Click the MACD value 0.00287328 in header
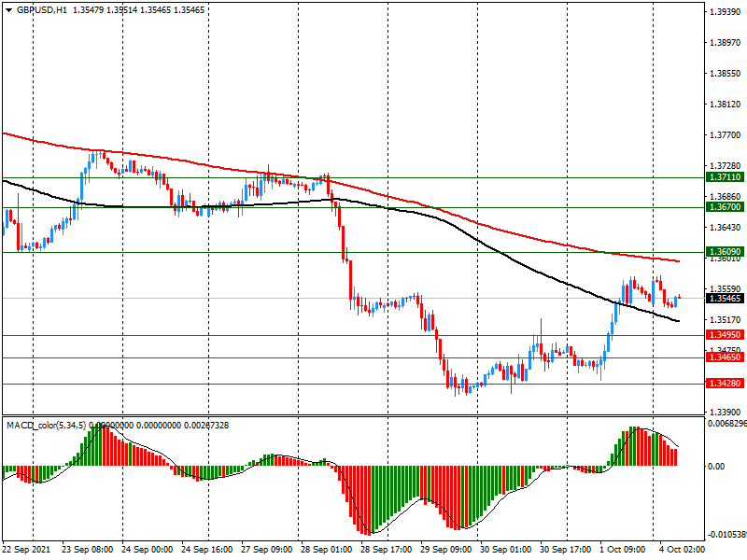The width and height of the screenshot is (747, 560). point(205,426)
